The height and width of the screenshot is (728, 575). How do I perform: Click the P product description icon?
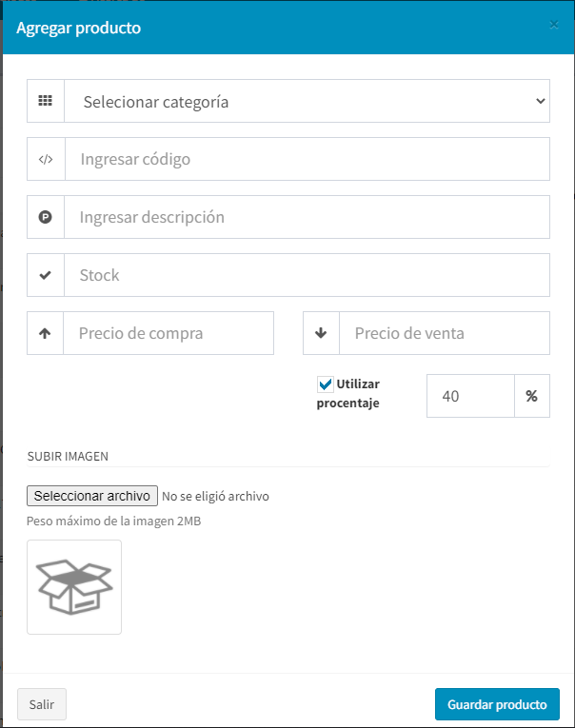46,217
